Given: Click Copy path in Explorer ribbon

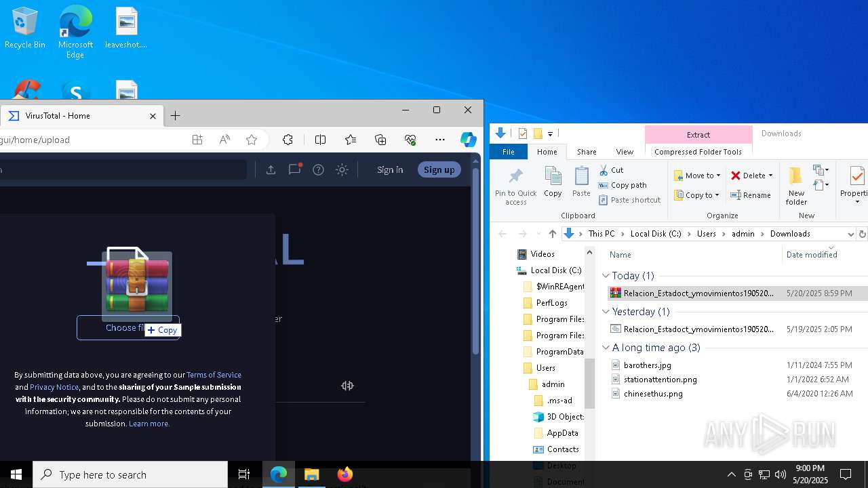Looking at the screenshot, I should point(623,185).
